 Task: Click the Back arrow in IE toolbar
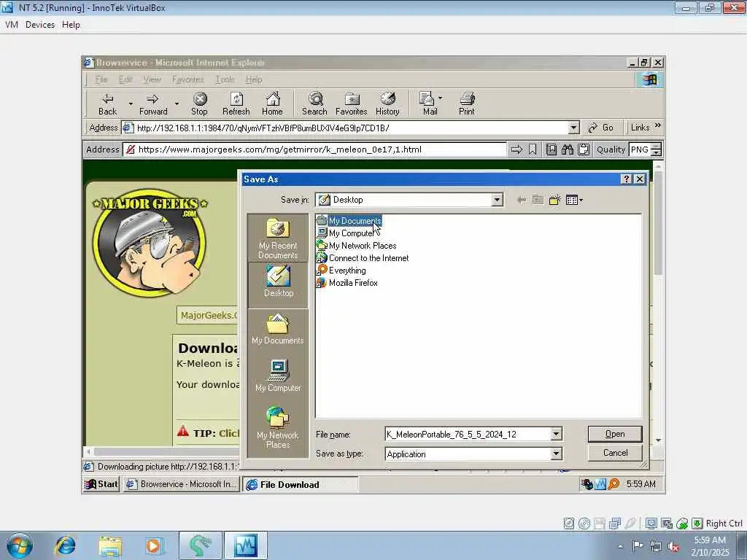[x=108, y=99]
